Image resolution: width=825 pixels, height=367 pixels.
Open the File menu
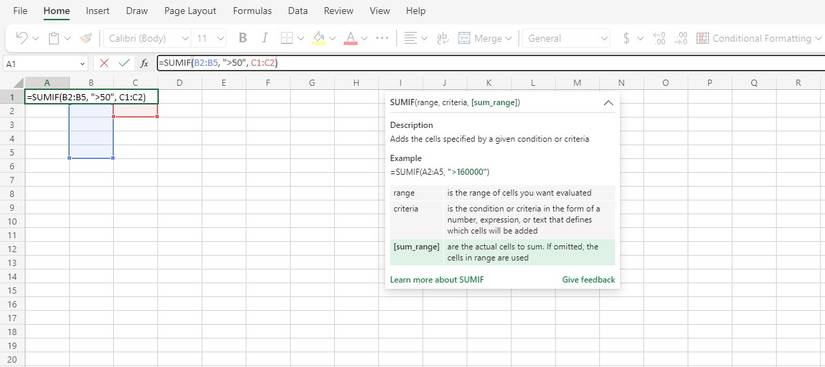tap(20, 11)
